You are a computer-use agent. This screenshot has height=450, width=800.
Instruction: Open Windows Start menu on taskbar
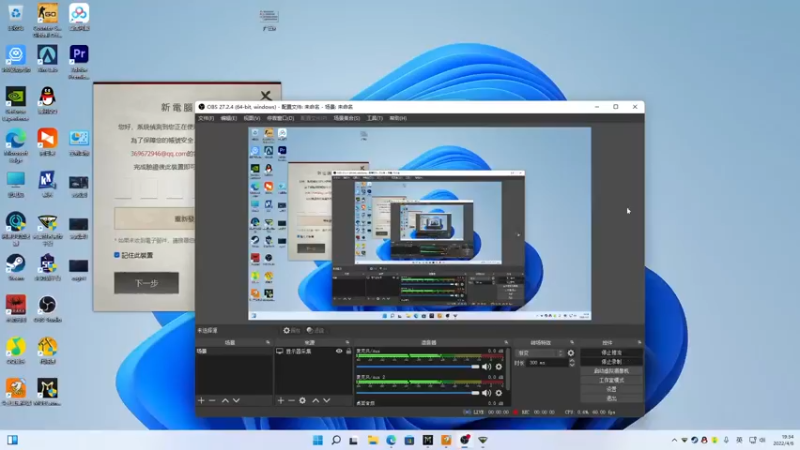[317, 440]
